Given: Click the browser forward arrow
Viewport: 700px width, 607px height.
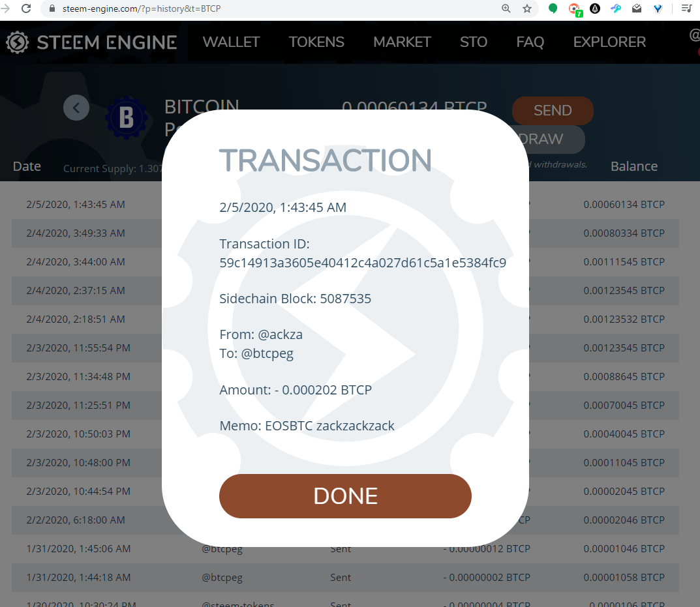Looking at the screenshot, I should pos(5,8).
